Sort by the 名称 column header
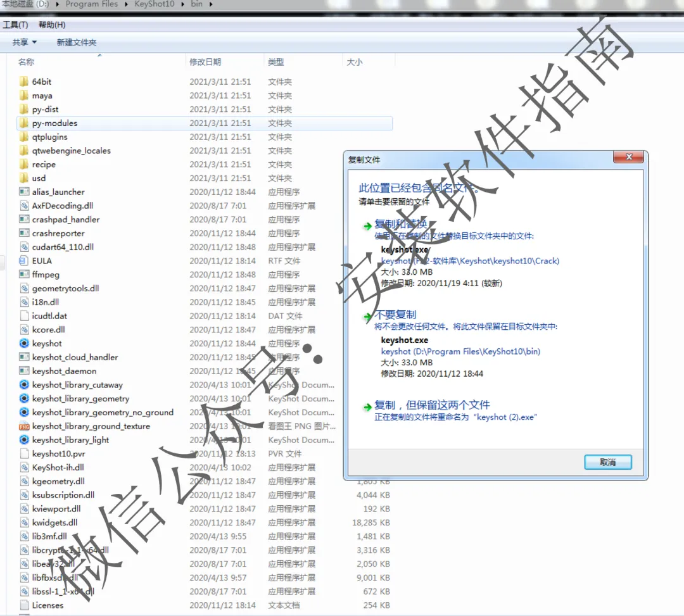The image size is (684, 616). click(26, 62)
